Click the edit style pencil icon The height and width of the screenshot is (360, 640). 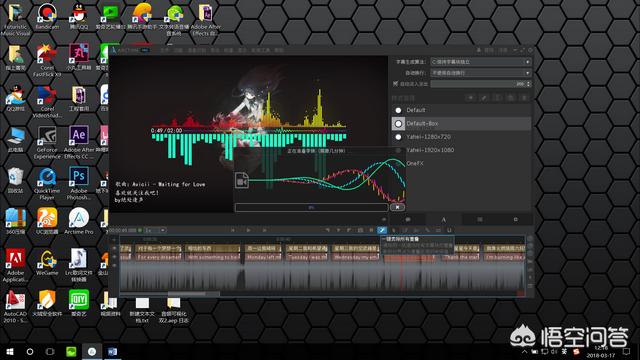click(484, 98)
